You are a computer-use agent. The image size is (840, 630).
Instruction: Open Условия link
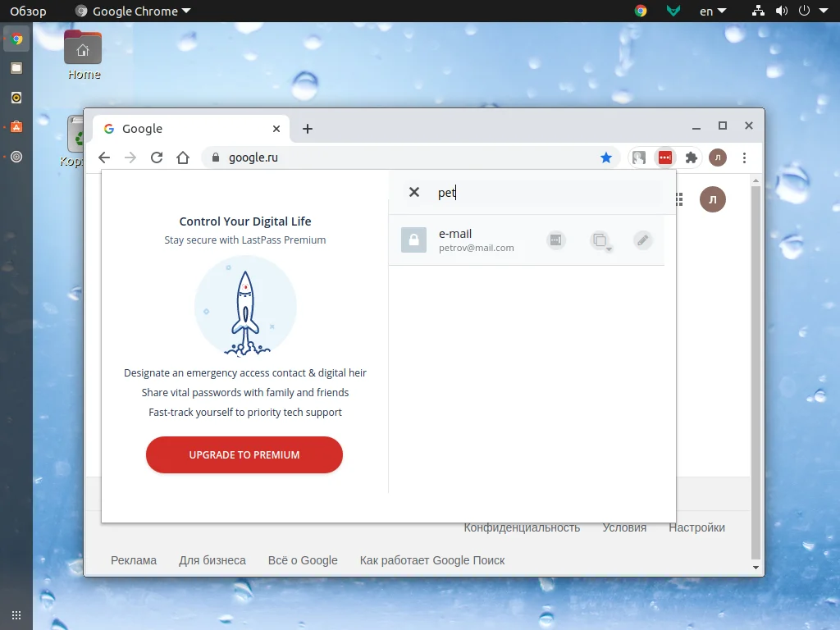[x=624, y=527]
